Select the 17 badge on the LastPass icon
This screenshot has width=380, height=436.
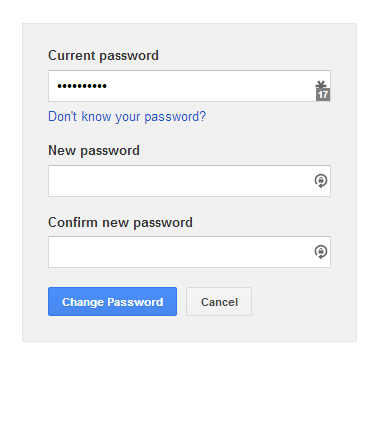(323, 95)
